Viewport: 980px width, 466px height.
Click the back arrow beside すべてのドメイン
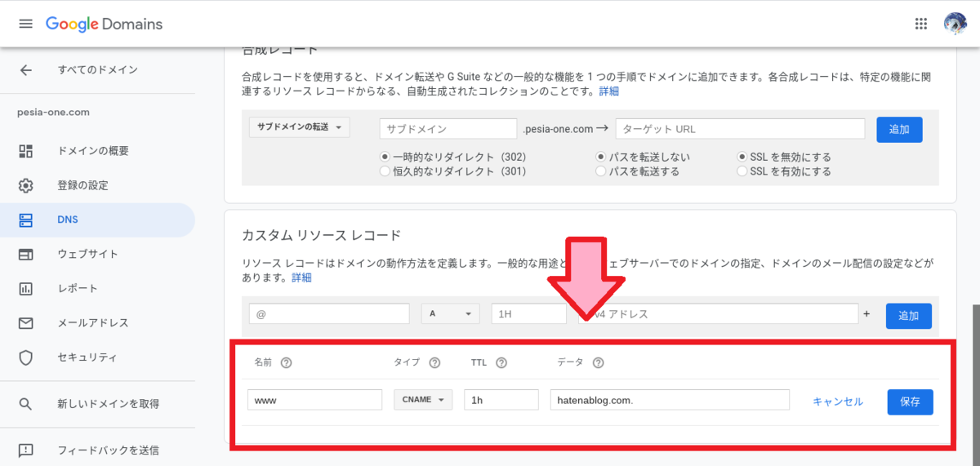(x=26, y=70)
